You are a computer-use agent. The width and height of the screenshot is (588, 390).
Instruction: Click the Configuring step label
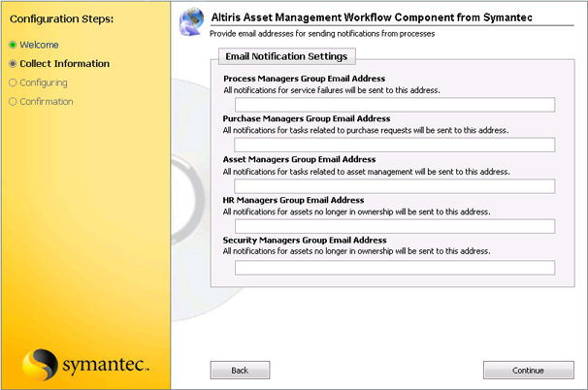pos(44,82)
